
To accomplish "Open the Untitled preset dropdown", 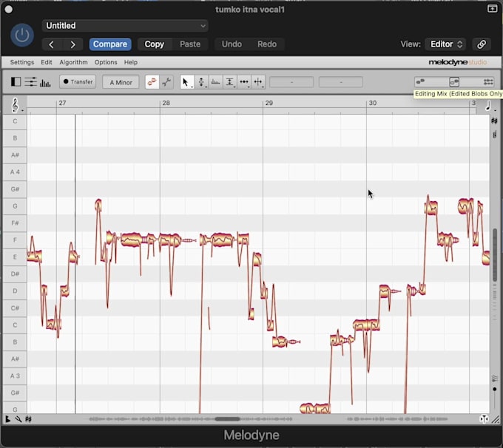I will [x=125, y=26].
